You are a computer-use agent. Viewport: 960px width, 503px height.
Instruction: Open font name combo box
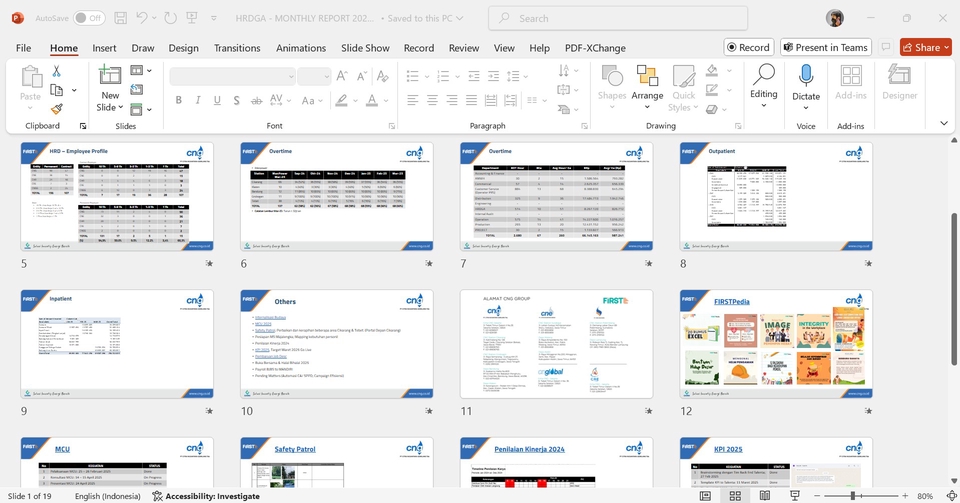[x=233, y=76]
